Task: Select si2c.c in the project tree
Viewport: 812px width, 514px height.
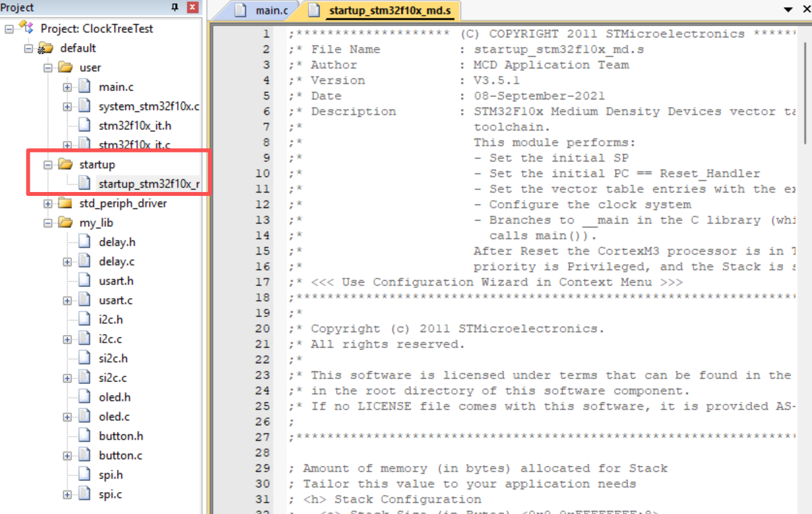Action: [113, 378]
